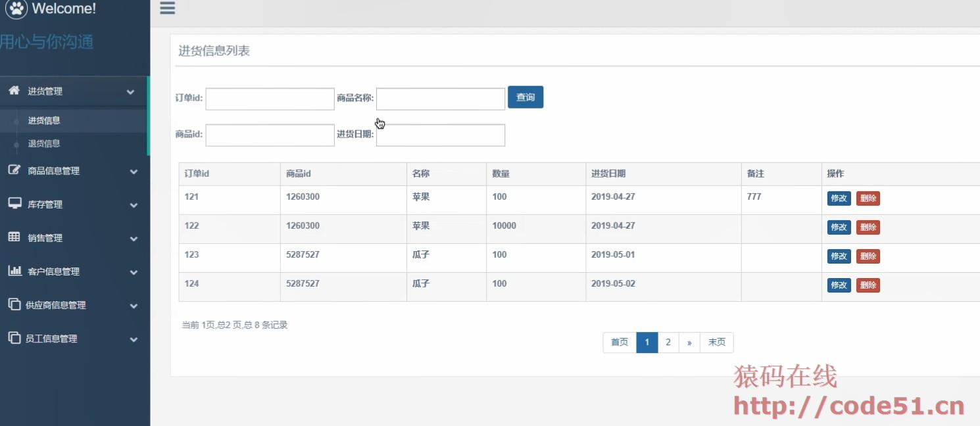Viewport: 980px width, 426px height.
Task: Expand the 员工信息管理 chevron
Action: point(134,339)
